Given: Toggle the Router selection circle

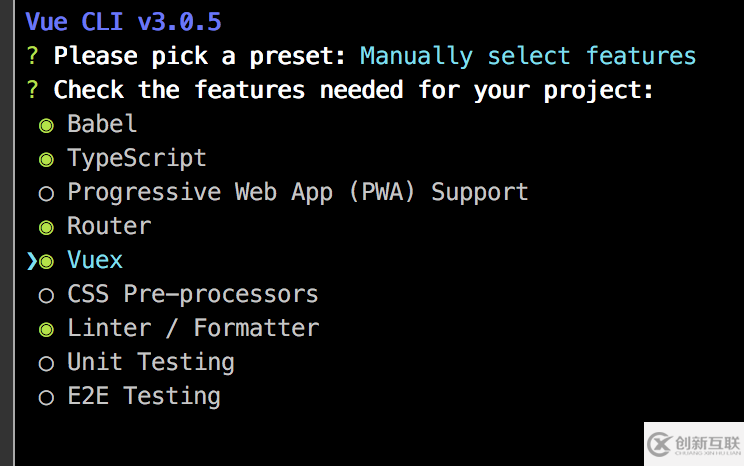Looking at the screenshot, I should (x=46, y=227).
